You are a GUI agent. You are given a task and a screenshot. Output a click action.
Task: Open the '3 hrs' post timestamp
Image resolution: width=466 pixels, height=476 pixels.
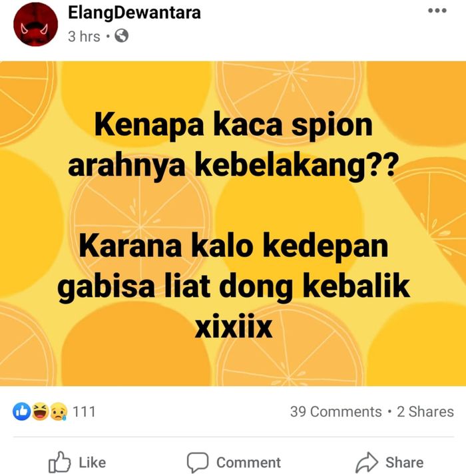tap(84, 37)
